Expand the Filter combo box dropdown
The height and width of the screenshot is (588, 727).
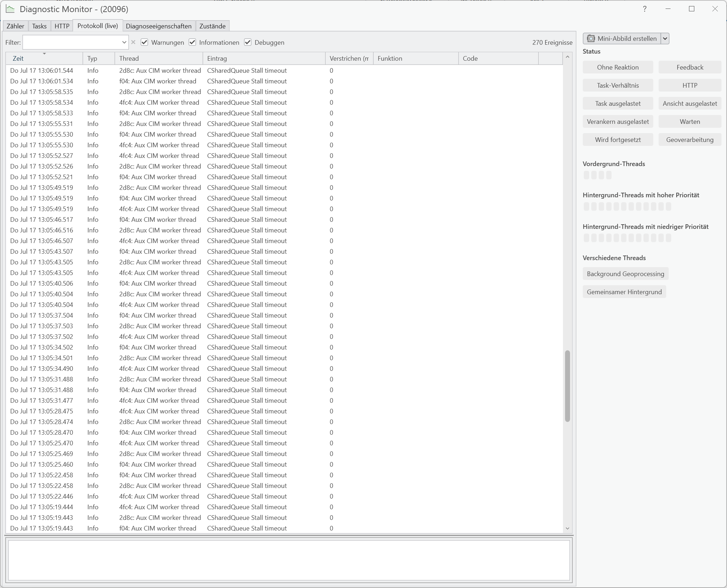coord(124,42)
